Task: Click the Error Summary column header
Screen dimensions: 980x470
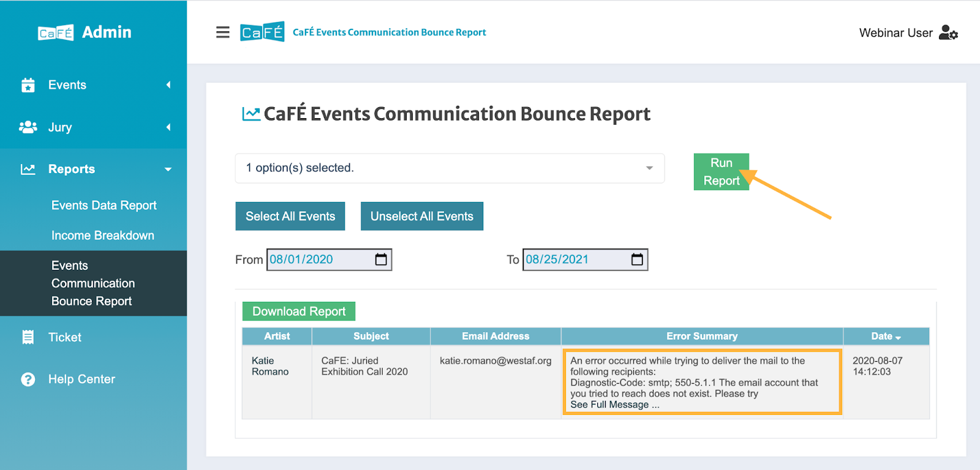Action: 702,337
